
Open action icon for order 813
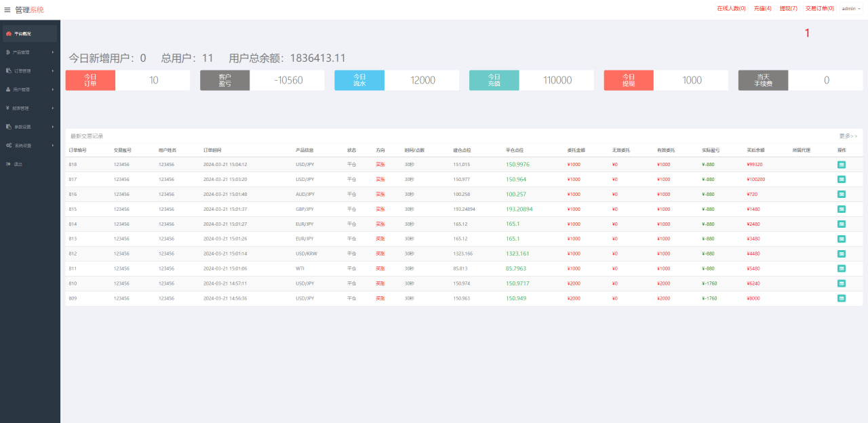pyautogui.click(x=842, y=239)
